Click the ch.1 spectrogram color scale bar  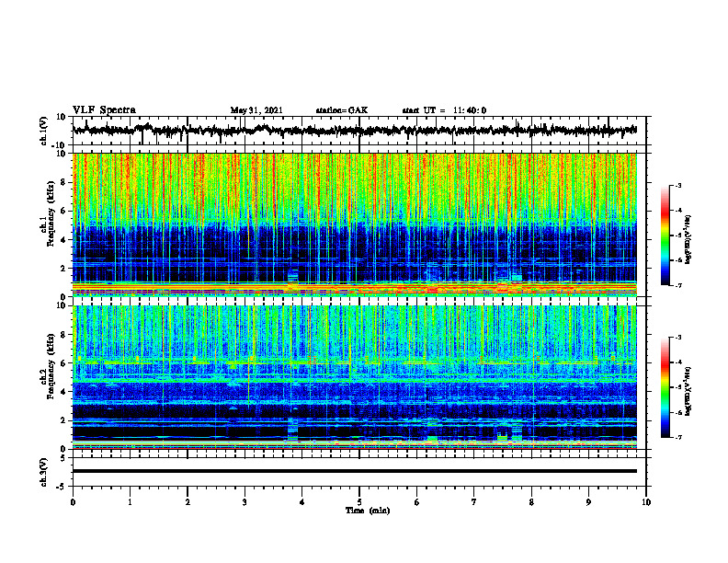click(665, 236)
